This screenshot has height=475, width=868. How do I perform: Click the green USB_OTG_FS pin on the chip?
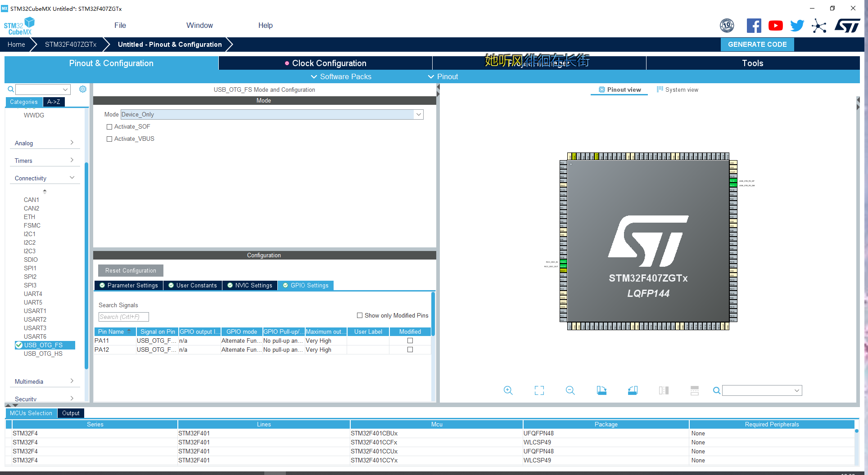[x=734, y=183]
